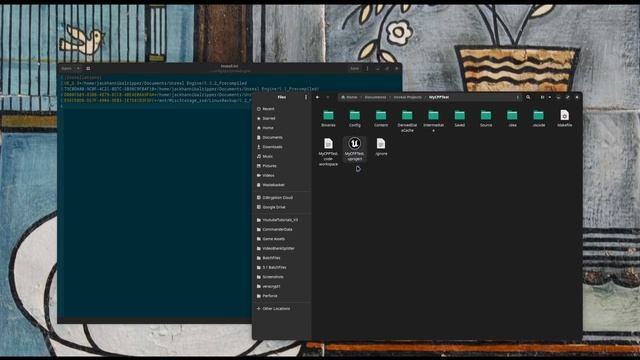Open the Content folder
640x360 pixels.
(381, 118)
